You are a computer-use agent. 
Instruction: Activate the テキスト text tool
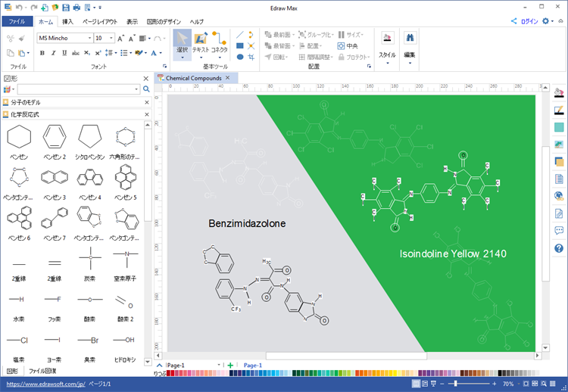coord(201,44)
